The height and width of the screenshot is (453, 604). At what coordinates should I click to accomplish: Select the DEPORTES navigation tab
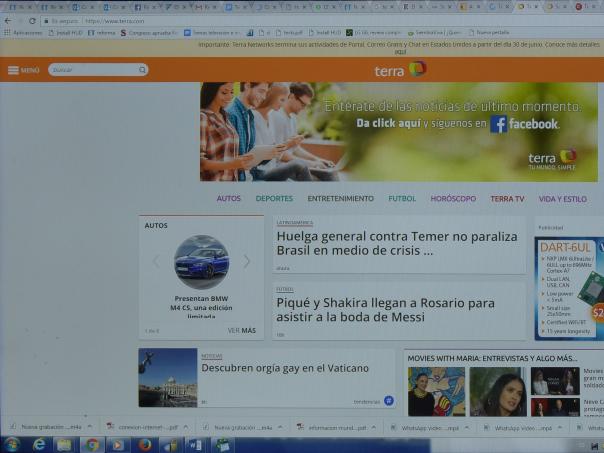click(x=274, y=199)
